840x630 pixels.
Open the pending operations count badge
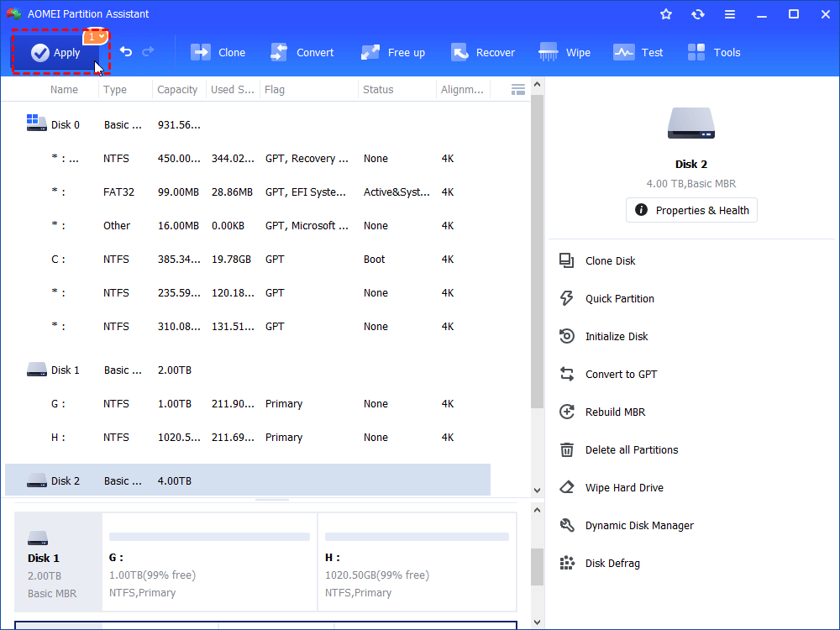click(x=96, y=37)
